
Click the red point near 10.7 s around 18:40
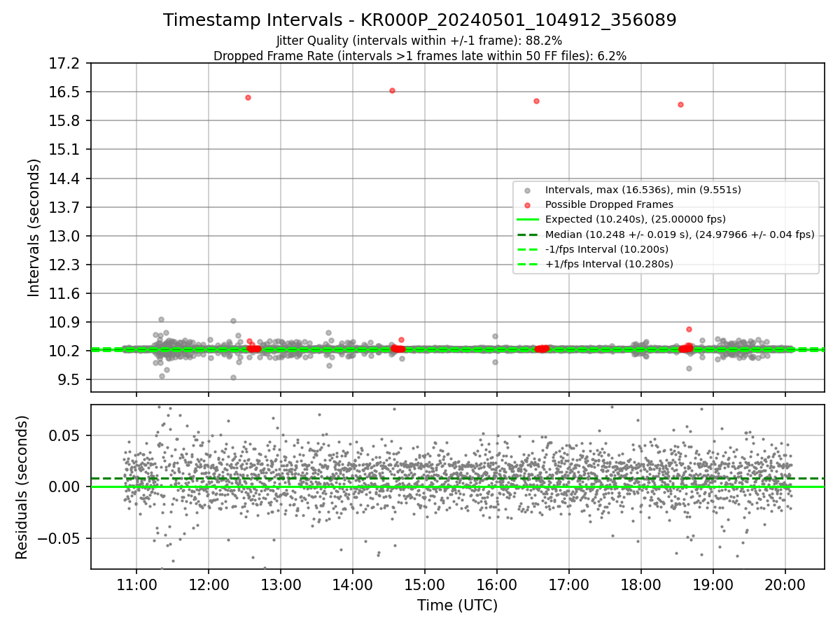click(689, 329)
